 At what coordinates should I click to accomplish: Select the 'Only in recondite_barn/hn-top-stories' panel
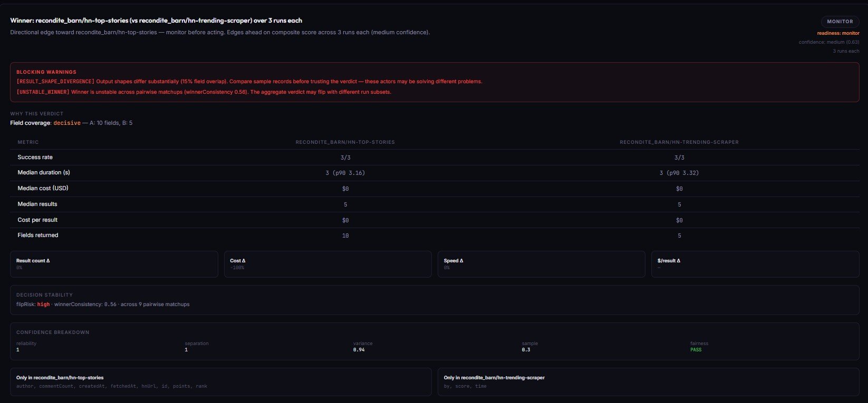220,381
